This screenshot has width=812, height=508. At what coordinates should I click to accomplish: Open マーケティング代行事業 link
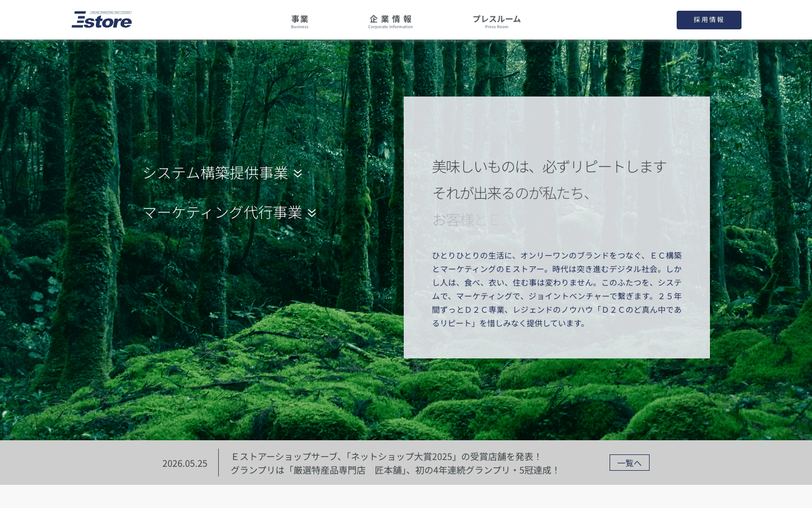(223, 212)
